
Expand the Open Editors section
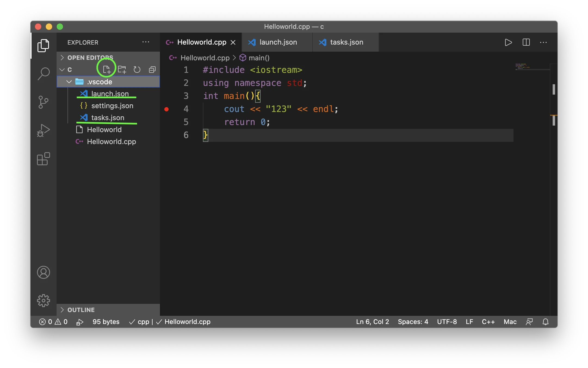(90, 58)
